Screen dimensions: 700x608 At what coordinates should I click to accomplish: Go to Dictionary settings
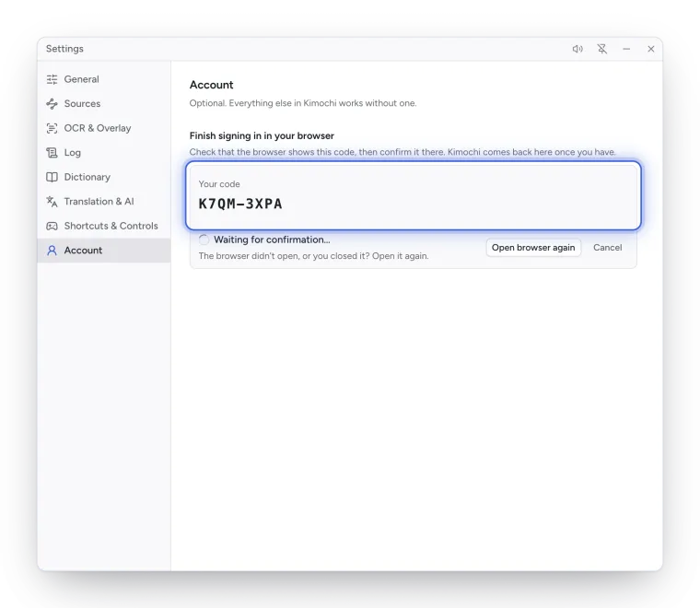tap(104, 177)
